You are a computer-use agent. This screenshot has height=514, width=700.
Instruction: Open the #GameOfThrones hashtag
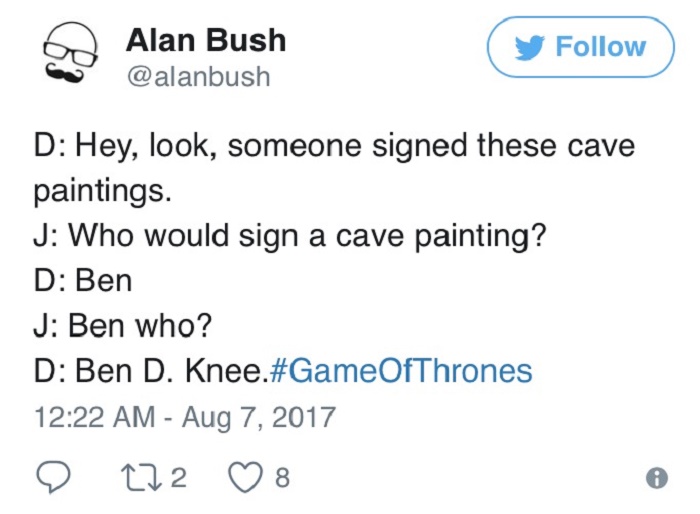(x=401, y=372)
